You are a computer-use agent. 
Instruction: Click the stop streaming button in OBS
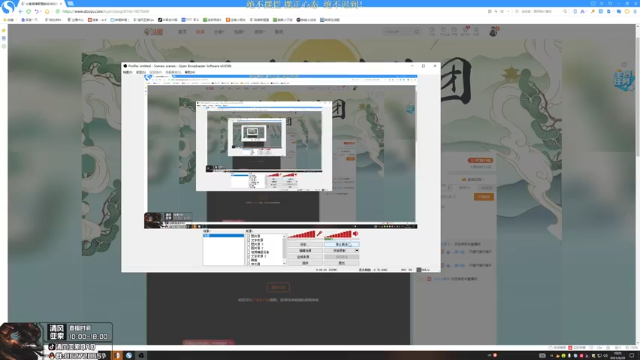coord(342,244)
